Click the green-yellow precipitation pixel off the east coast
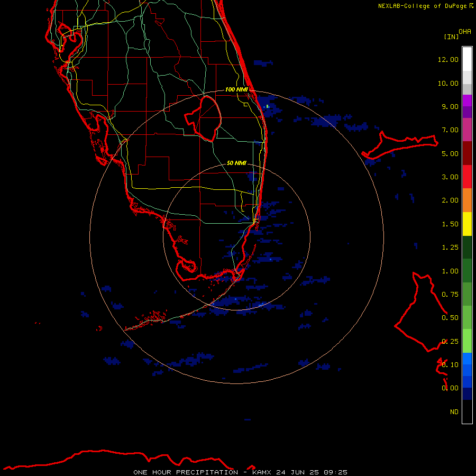The image size is (476, 476). pyautogui.click(x=268, y=106)
